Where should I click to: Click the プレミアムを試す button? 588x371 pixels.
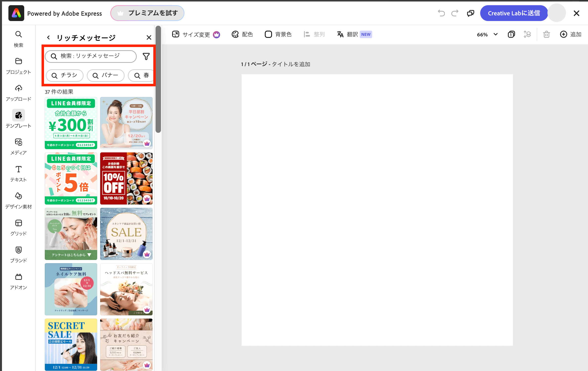point(147,13)
